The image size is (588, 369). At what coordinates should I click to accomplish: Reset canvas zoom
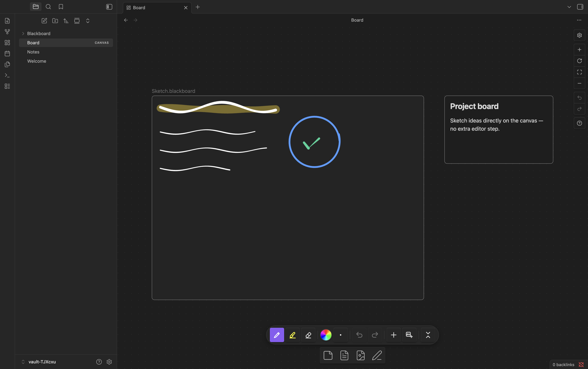pos(579,61)
